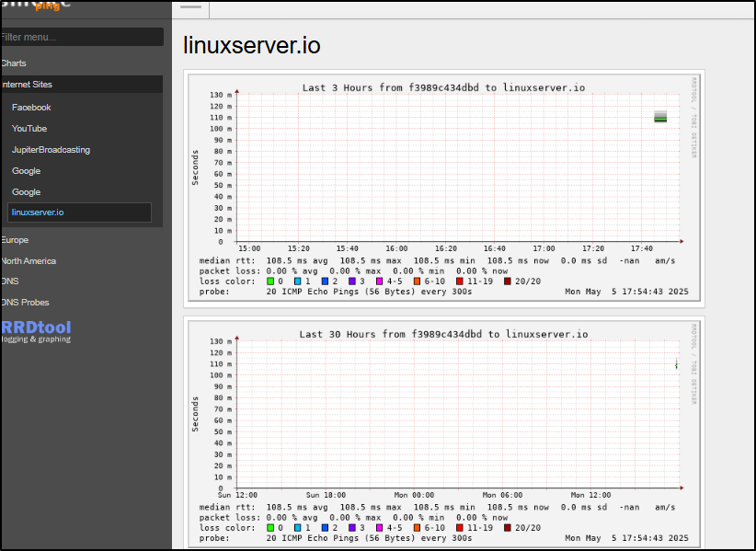This screenshot has width=756, height=551.
Task: Click green 0 loss swatch in 3 Hours legend
Action: tap(270, 281)
